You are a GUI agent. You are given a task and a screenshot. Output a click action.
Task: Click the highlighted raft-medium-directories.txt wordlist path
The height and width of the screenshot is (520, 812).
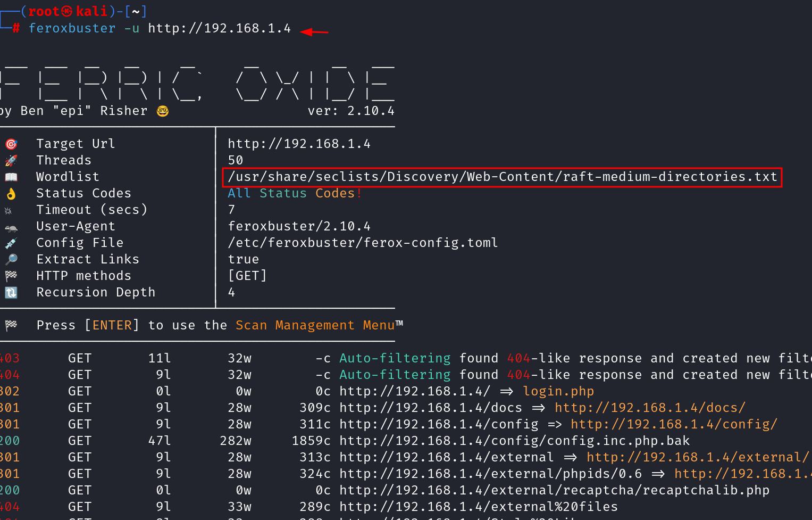pos(502,177)
